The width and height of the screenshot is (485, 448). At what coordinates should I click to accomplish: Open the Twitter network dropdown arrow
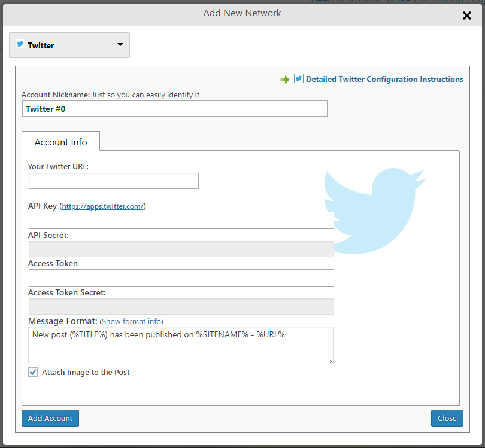(x=120, y=44)
